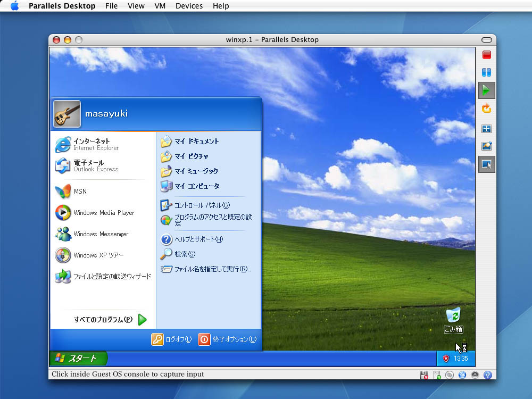Expand すべてのプログラム list

(x=110, y=320)
